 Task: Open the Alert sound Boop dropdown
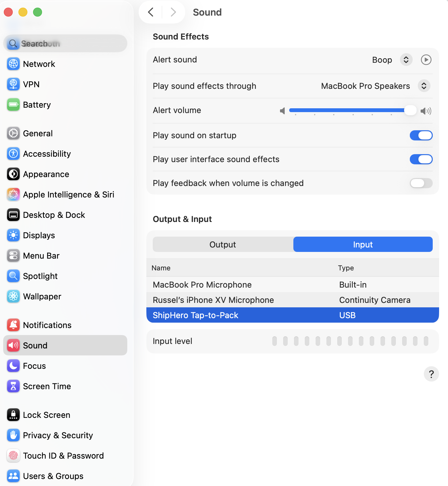pyautogui.click(x=406, y=60)
